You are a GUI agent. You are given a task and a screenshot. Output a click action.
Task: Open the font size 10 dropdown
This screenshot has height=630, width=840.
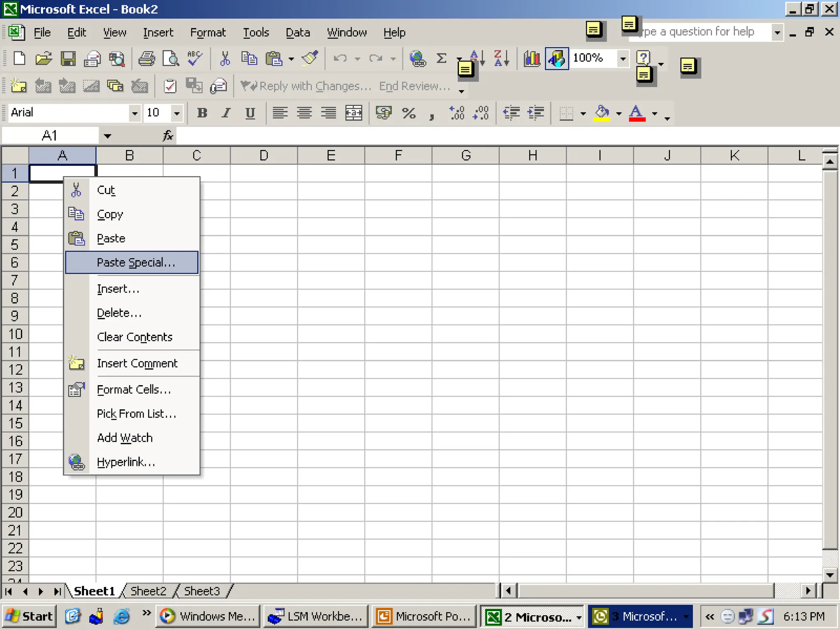177,113
